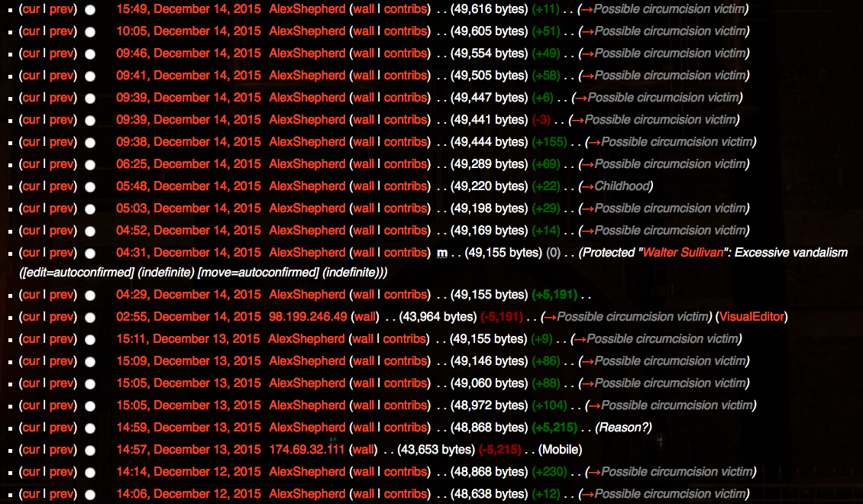Open the 09:46, December 14, 2015 timestamp link

tap(188, 53)
